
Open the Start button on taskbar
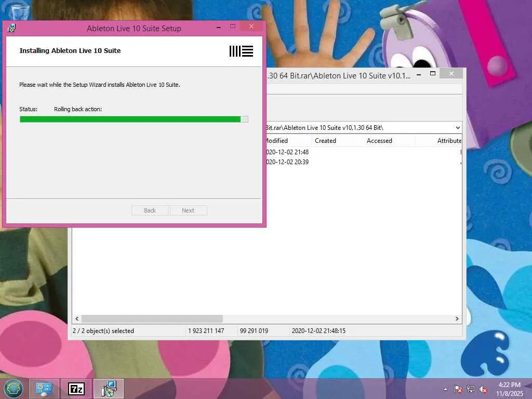(14, 389)
